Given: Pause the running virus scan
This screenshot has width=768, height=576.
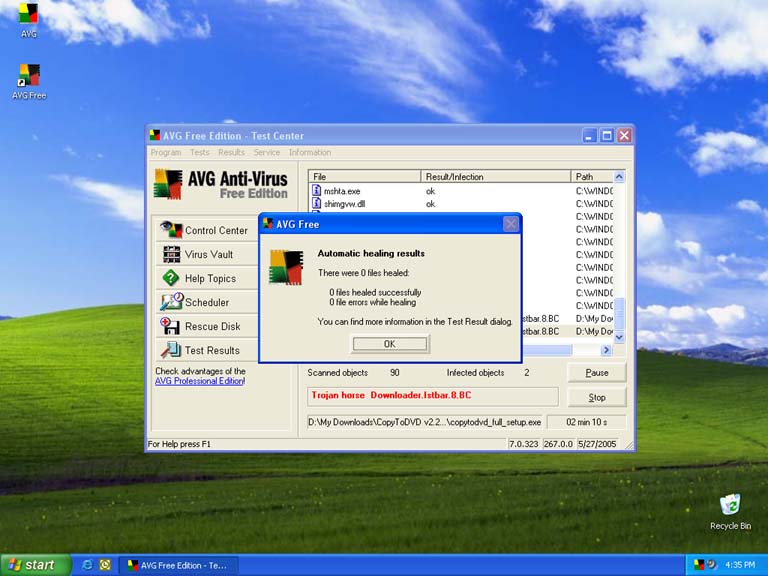Looking at the screenshot, I should (597, 372).
